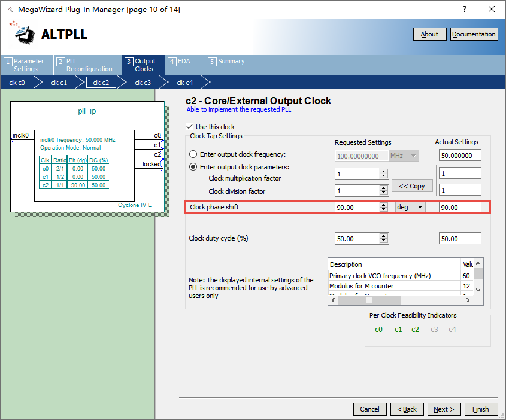Select Enter output clock parameters option
Image resolution: width=506 pixels, height=420 pixels.
point(193,167)
